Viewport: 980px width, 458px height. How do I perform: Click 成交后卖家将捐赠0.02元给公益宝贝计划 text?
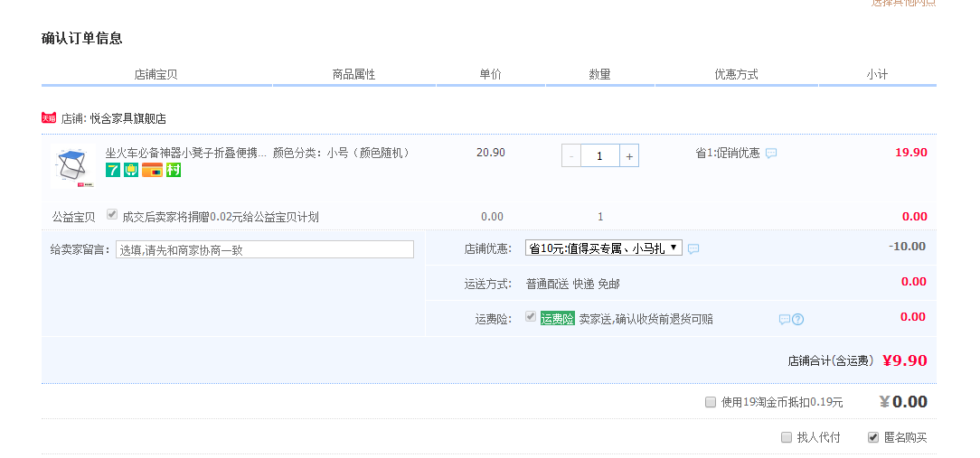221,217
